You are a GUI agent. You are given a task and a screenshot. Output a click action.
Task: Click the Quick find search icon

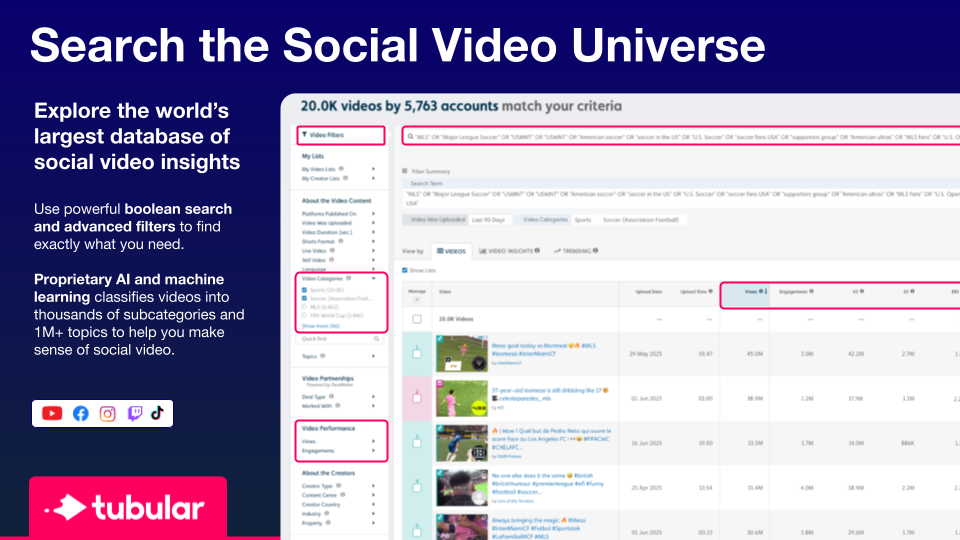point(377,339)
